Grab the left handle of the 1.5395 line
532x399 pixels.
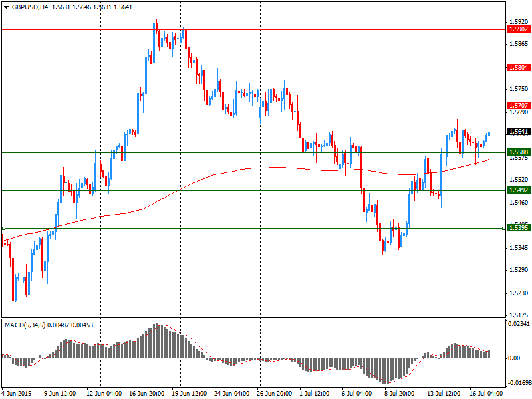[3, 228]
